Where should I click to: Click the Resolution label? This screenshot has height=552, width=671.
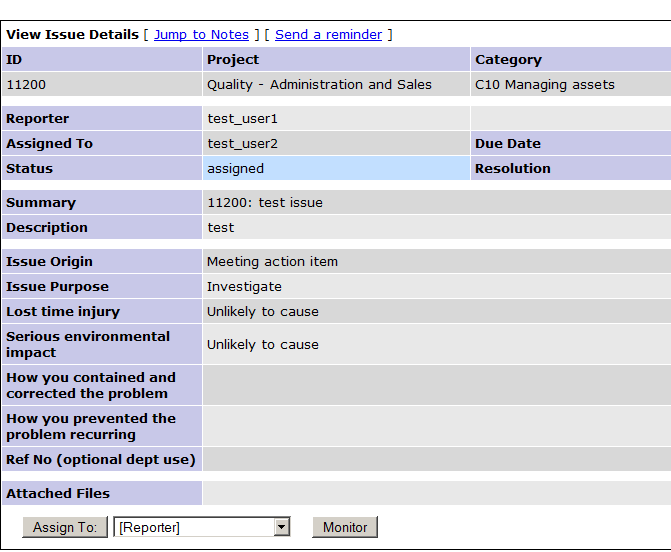512,169
